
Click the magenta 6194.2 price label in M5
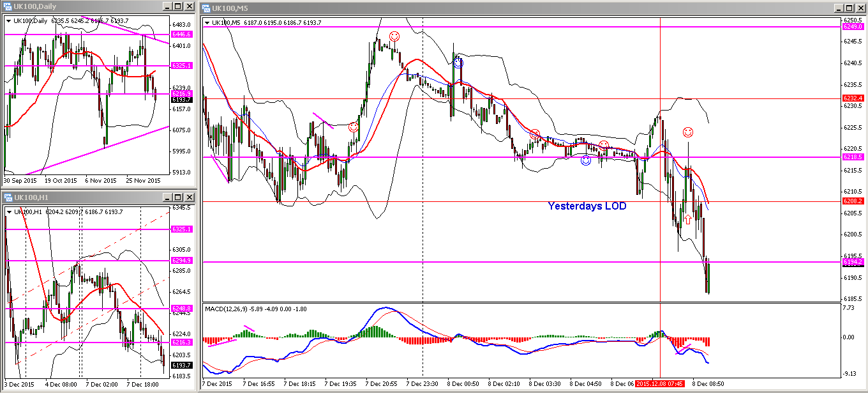pyautogui.click(x=853, y=263)
